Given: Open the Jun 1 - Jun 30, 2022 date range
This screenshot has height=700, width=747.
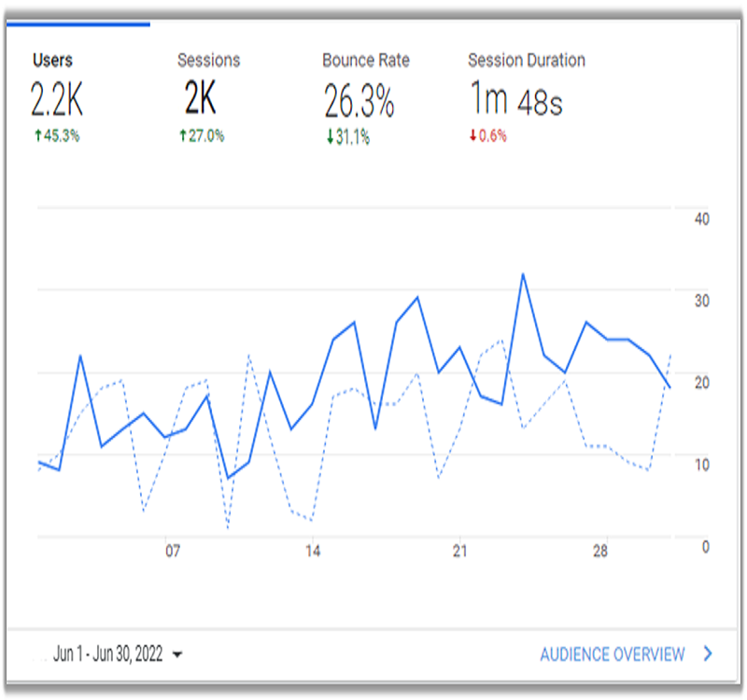Looking at the screenshot, I should click(x=107, y=654).
